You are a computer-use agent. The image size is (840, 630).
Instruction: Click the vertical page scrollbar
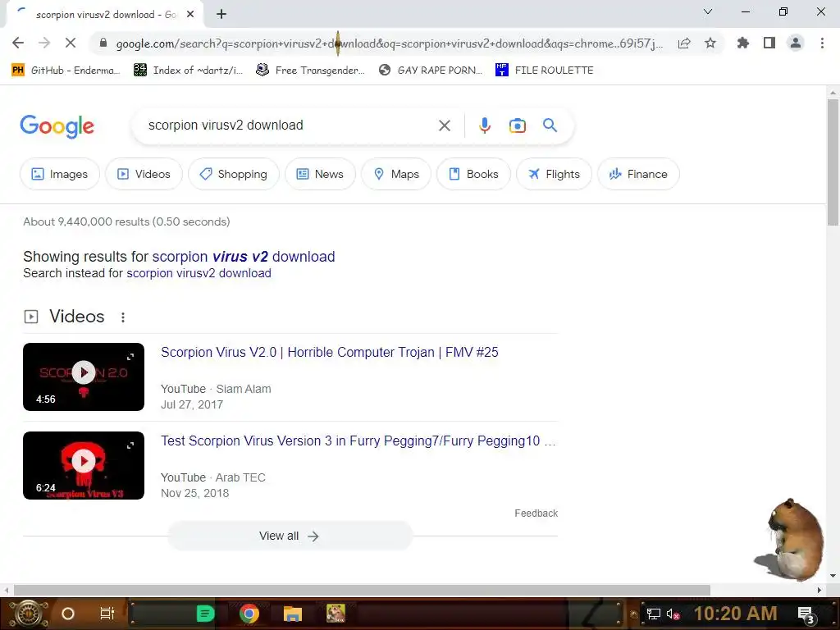point(833,162)
